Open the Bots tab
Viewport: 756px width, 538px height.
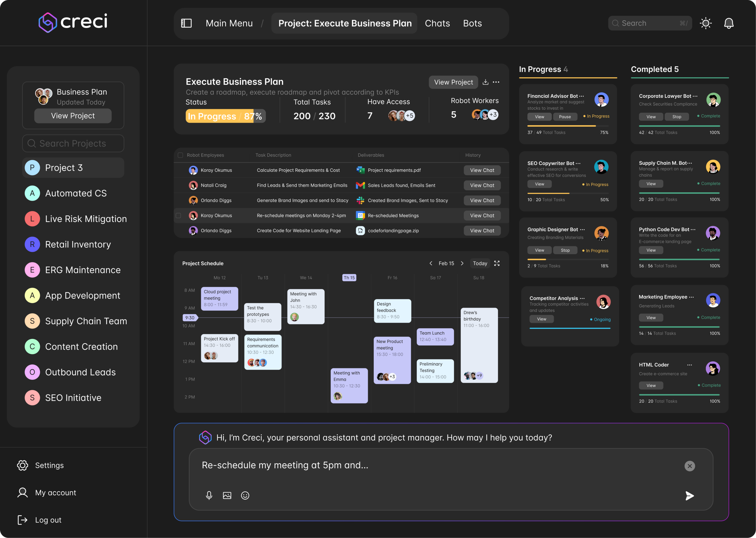(472, 23)
